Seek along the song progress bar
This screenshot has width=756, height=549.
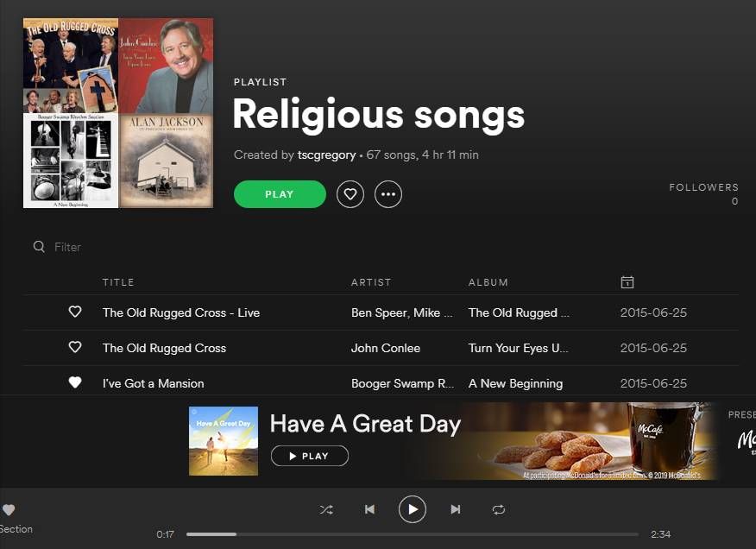pos(413,534)
